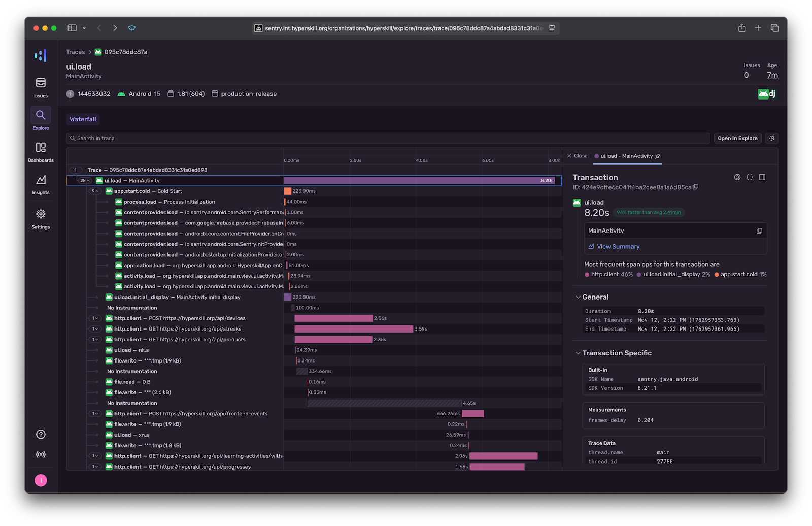
Task: Click the Open in Explore button
Action: click(x=737, y=138)
